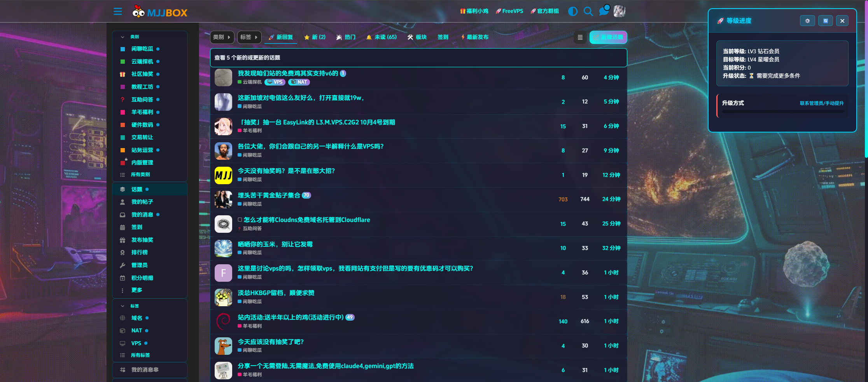Click the MJJ avatar of 今天没有抽奖吗 topic

click(223, 175)
